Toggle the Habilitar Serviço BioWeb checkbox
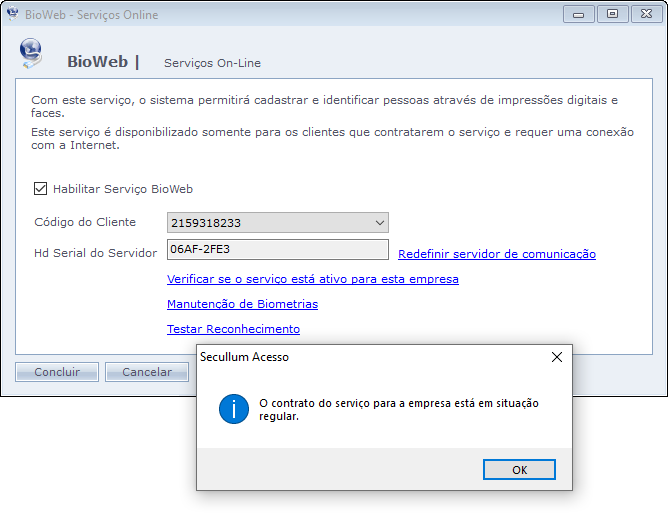 click(41, 188)
